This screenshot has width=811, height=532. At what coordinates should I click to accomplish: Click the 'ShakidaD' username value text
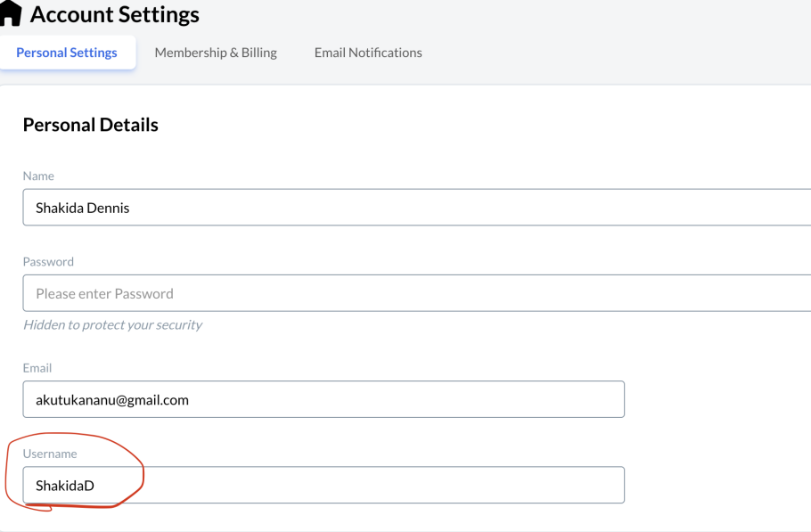click(x=65, y=486)
